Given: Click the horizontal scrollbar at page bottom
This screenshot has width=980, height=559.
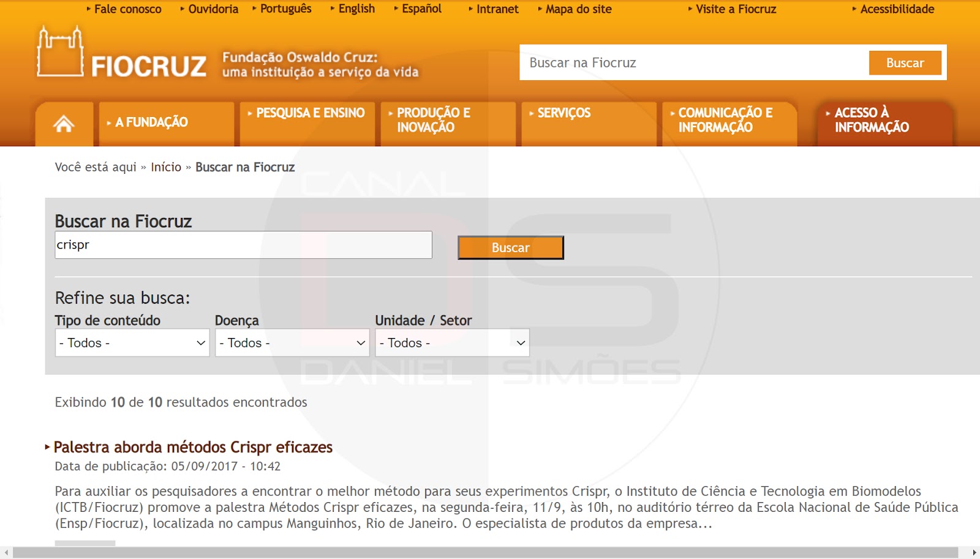Looking at the screenshot, I should pos(485,552).
